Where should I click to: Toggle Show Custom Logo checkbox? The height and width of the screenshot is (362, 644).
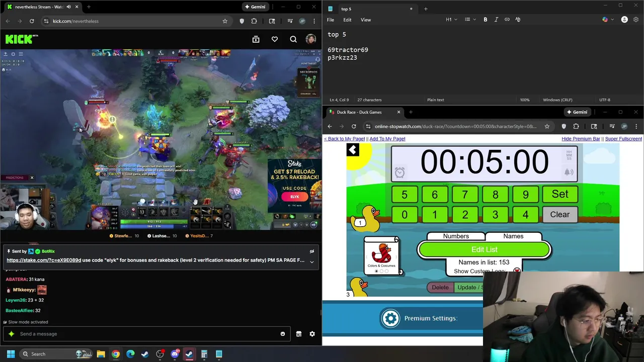(517, 271)
